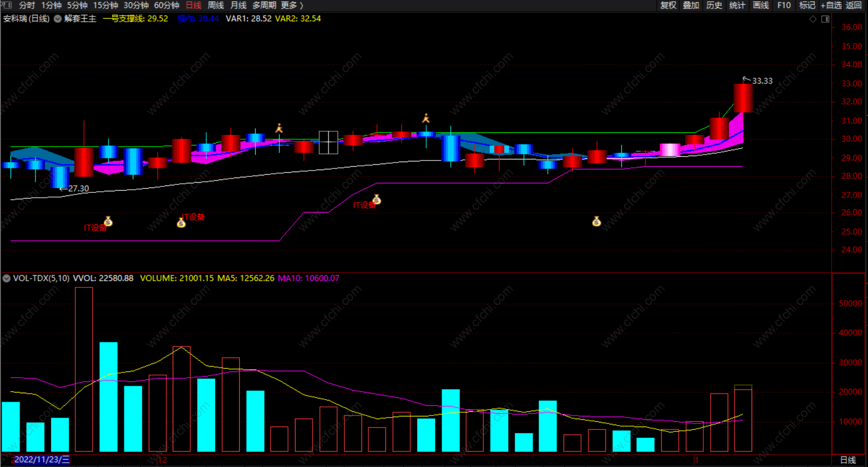The height and width of the screenshot is (467, 868).
Task: Click the 叠加 overlay button
Action: click(691, 5)
